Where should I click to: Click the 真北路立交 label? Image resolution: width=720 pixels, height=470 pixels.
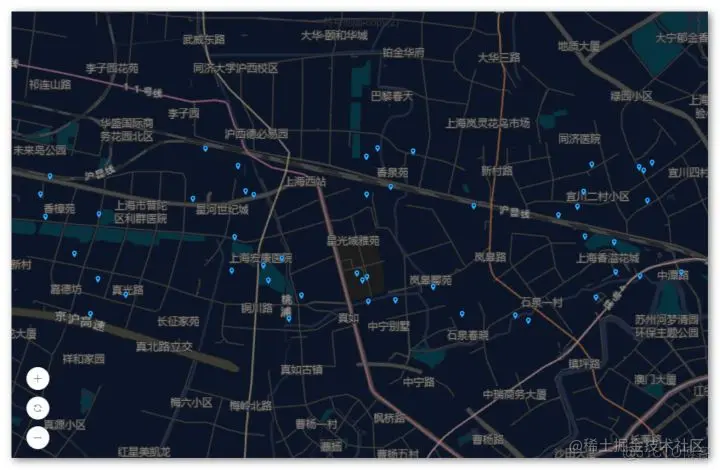click(164, 347)
